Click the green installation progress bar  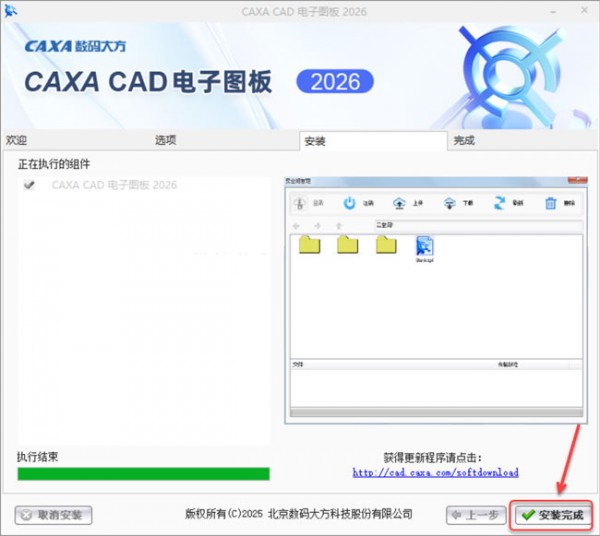[143, 474]
